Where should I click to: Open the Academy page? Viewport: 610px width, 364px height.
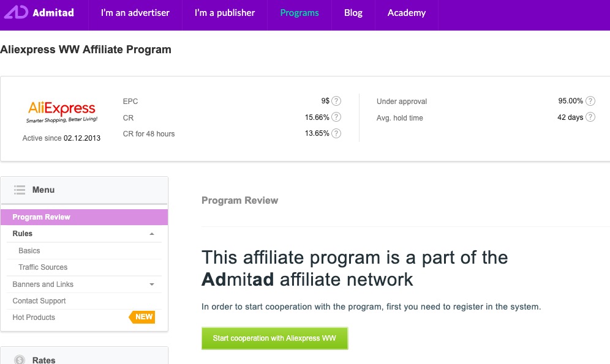[x=407, y=13]
